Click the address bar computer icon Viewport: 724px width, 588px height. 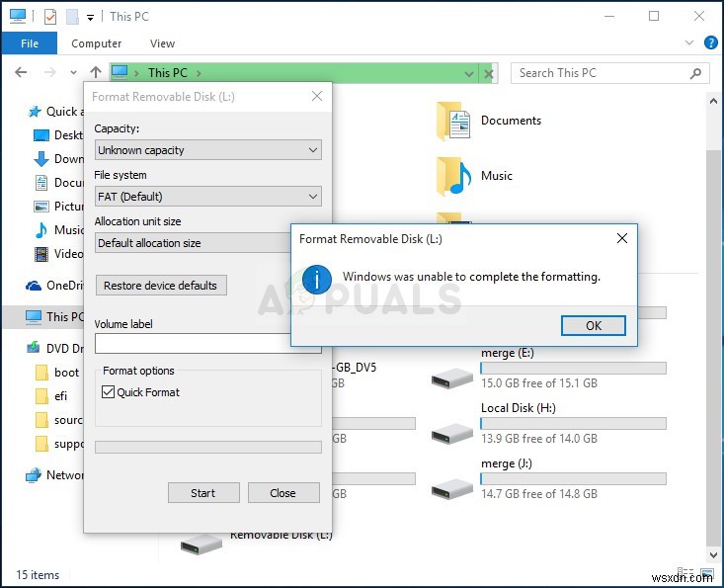121,72
